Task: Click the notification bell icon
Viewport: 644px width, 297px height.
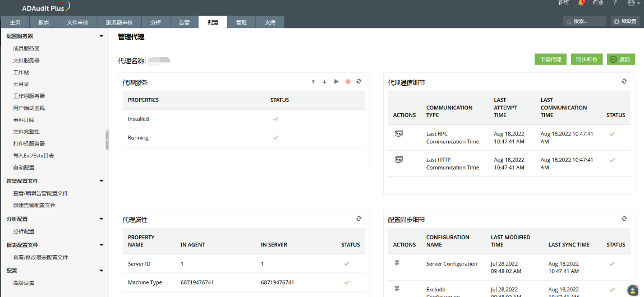Action: coord(582,3)
